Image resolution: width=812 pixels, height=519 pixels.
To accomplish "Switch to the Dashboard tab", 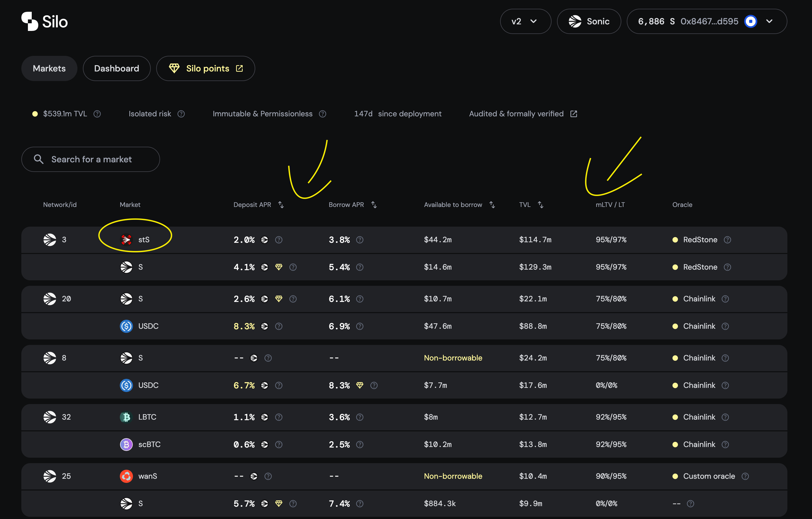I will pyautogui.click(x=116, y=68).
